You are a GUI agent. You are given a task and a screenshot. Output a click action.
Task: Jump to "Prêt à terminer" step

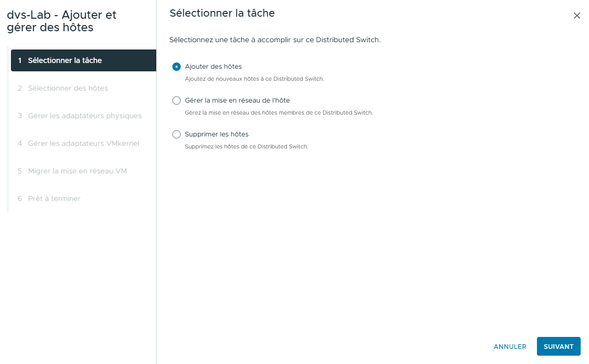click(x=55, y=198)
